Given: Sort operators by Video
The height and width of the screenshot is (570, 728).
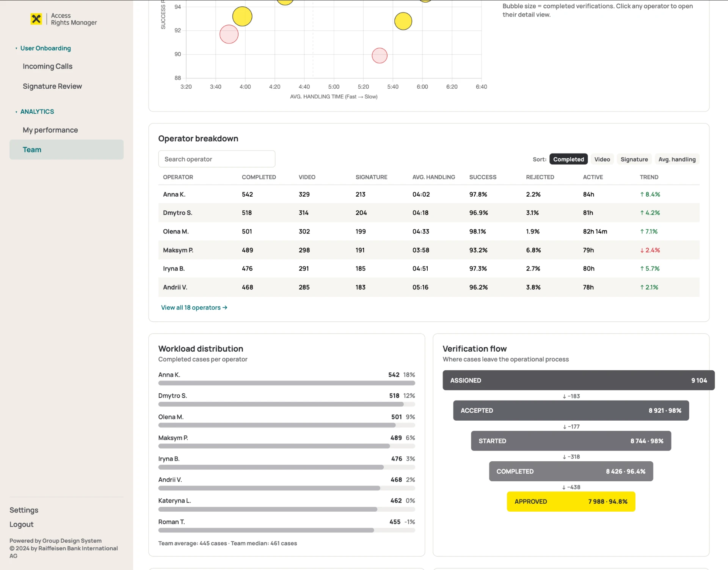Looking at the screenshot, I should click(x=602, y=159).
